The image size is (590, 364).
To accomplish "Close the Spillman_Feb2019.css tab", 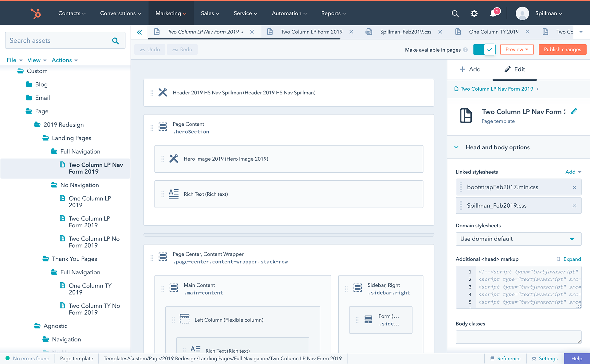I will tap(440, 32).
